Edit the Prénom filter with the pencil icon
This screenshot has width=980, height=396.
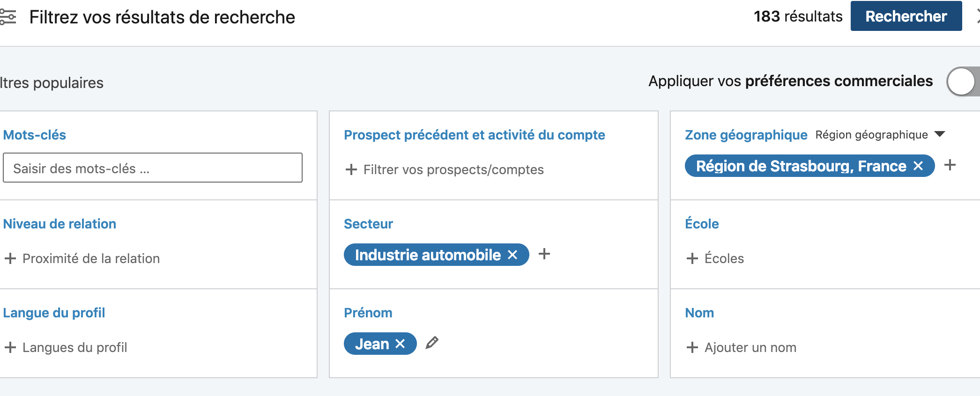point(432,343)
